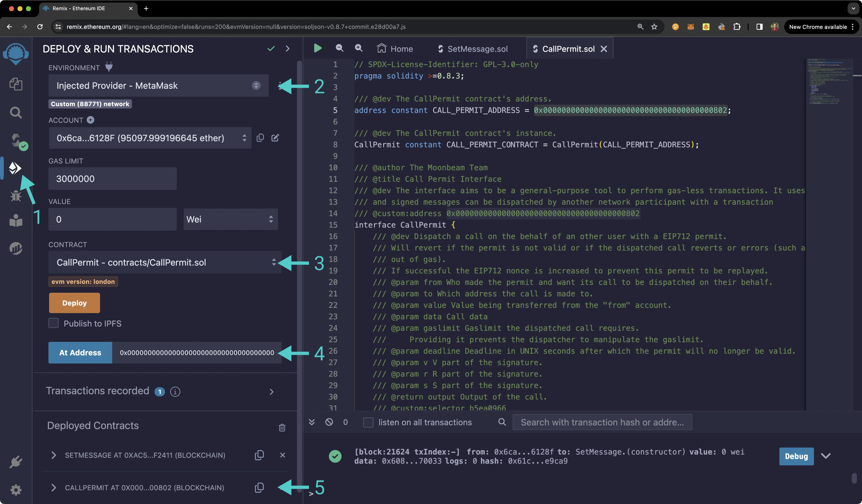Click the Transactions recorded info icon
The height and width of the screenshot is (504, 862).
point(175,391)
